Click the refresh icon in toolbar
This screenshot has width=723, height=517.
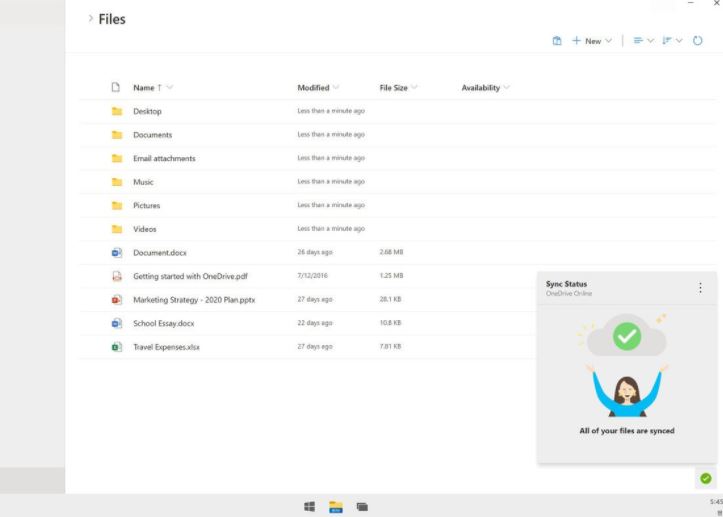point(698,41)
